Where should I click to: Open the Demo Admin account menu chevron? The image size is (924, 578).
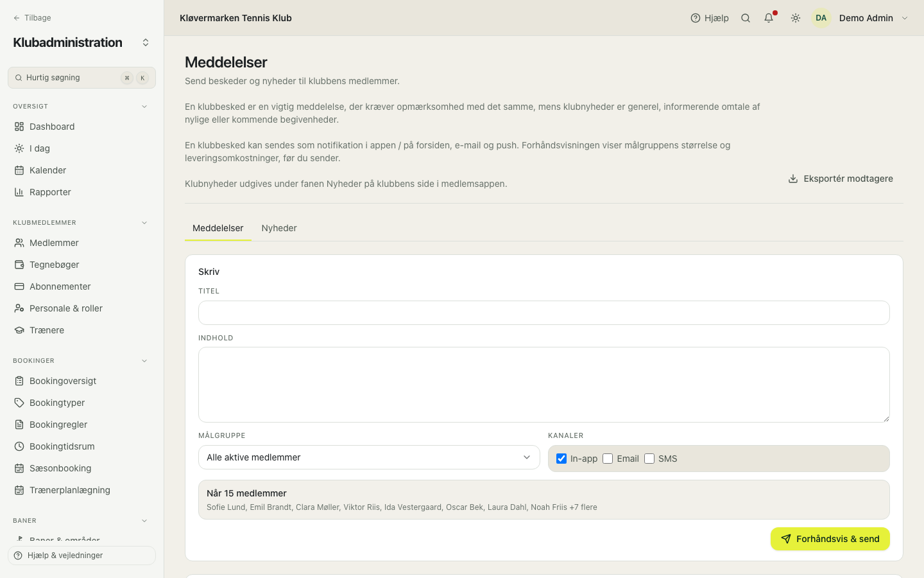(x=905, y=18)
